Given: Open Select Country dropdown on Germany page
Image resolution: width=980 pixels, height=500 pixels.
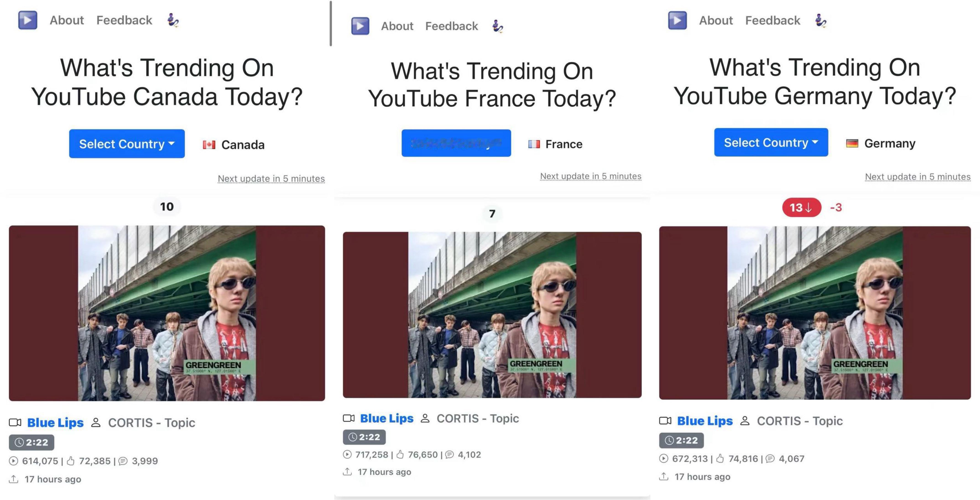Looking at the screenshot, I should [771, 142].
